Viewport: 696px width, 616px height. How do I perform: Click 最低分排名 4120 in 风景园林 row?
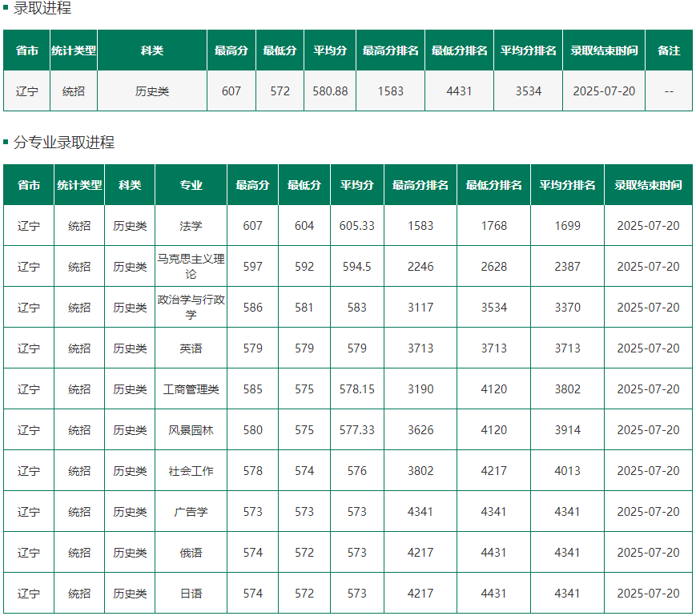(493, 430)
